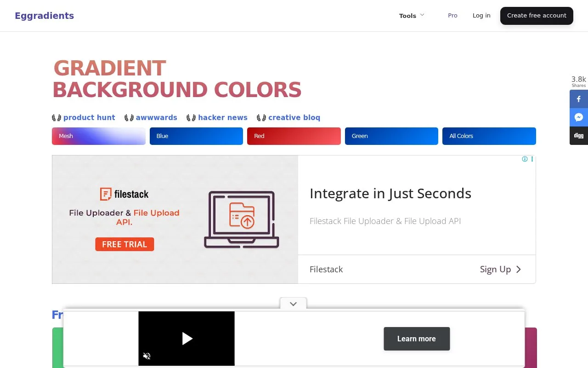Pick the Red gradient category
Screen dimensions: 588x368
click(x=294, y=136)
